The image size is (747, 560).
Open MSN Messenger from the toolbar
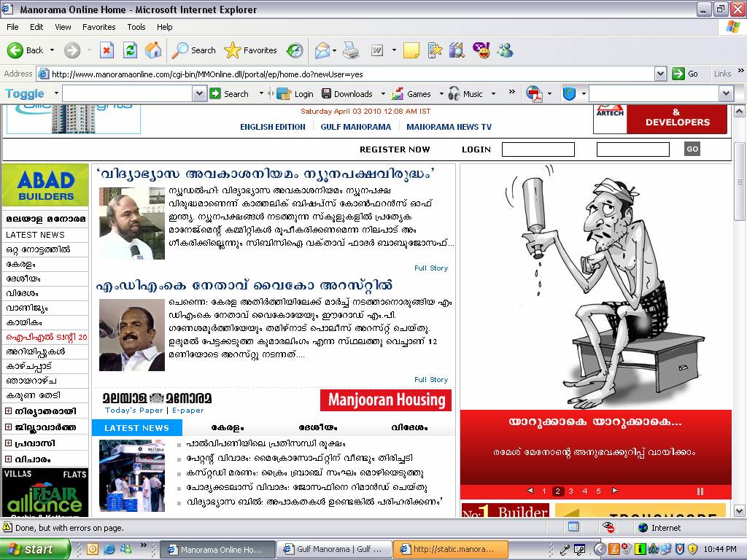point(503,50)
